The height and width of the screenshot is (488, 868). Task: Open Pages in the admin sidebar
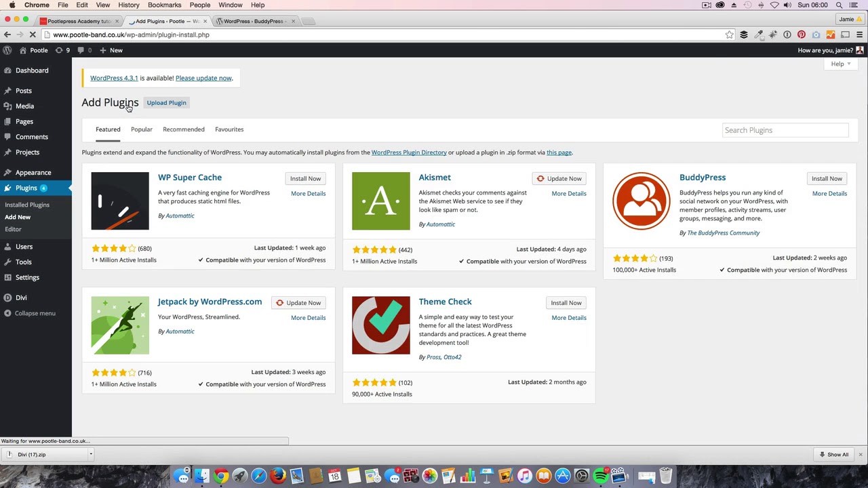24,122
